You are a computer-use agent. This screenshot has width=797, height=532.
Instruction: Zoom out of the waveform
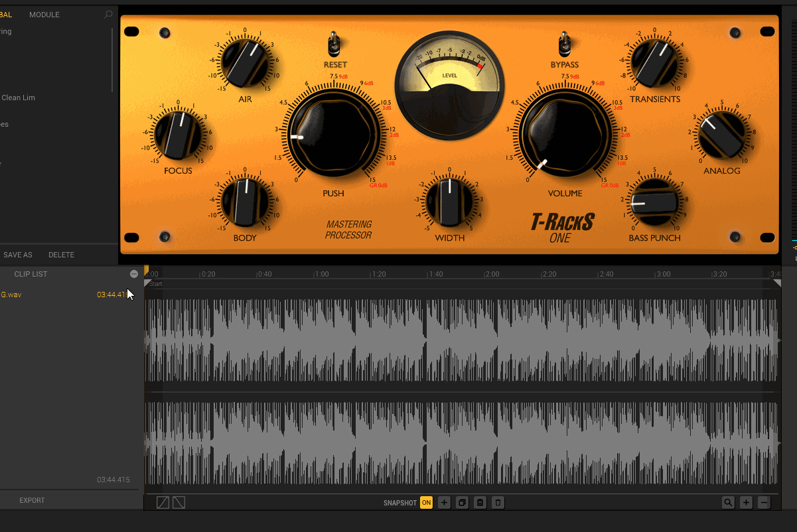tap(764, 503)
